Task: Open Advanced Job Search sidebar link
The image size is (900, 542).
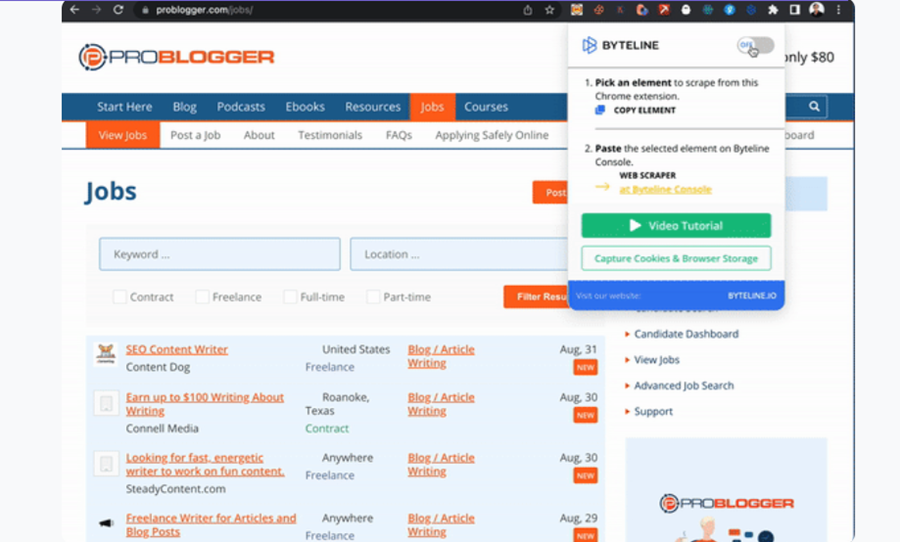Action: [x=684, y=386]
